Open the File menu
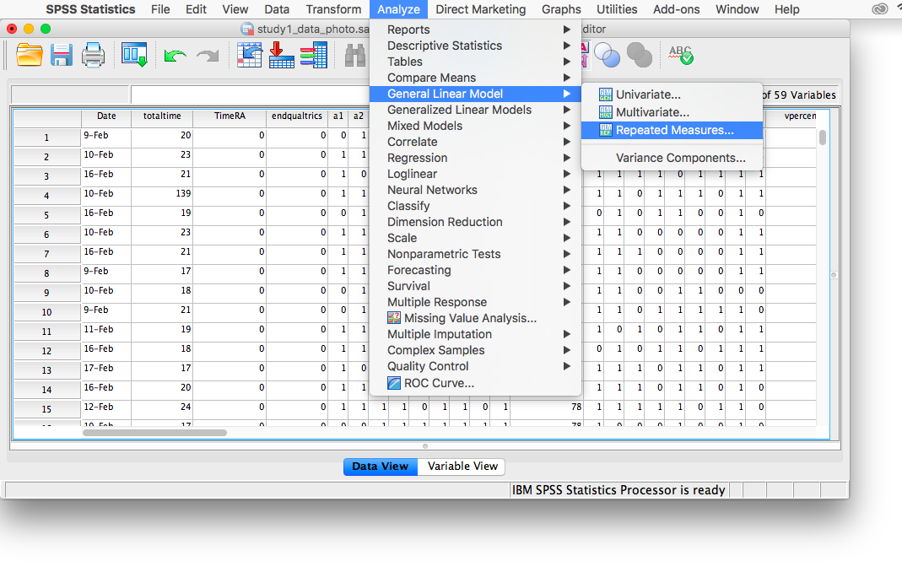The image size is (902, 588). pyautogui.click(x=160, y=9)
